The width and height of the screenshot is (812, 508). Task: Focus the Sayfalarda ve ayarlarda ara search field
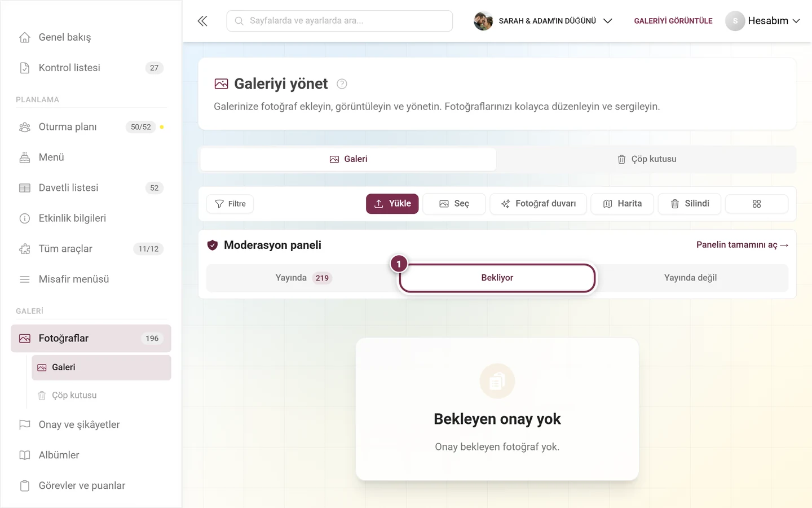[339, 21]
